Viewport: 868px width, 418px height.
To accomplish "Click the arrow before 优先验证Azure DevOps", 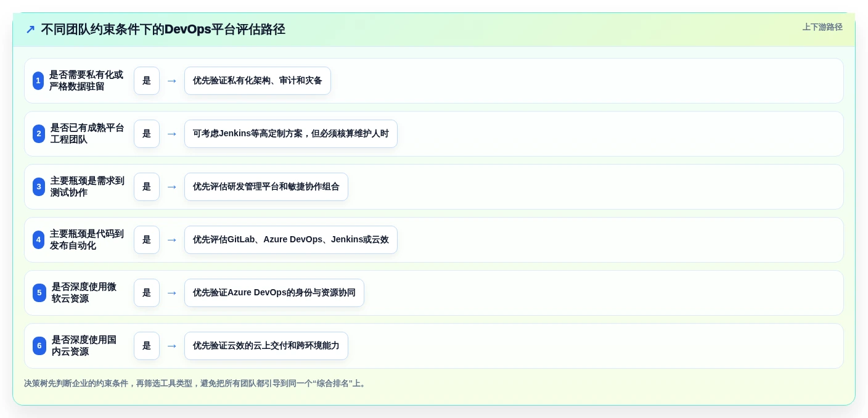I will [172, 293].
